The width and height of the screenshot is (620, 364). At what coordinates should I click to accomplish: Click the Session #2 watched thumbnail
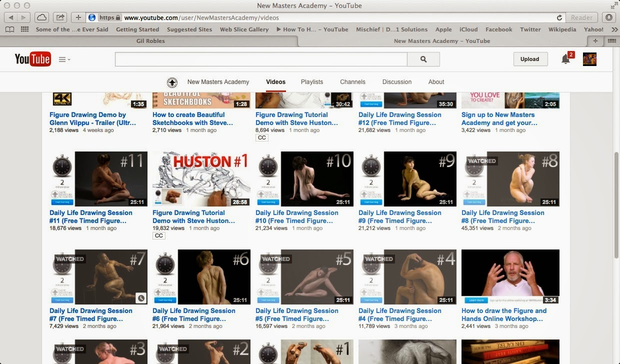coord(201,352)
